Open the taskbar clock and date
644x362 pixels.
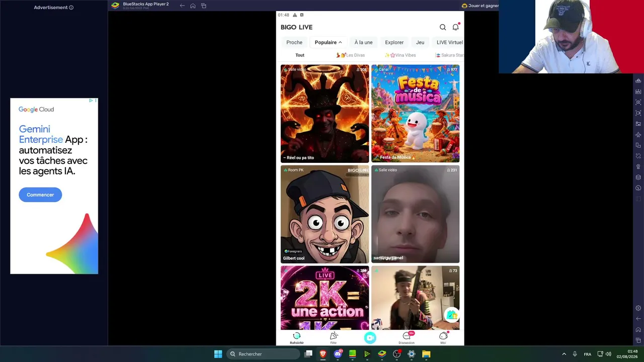(x=627, y=354)
